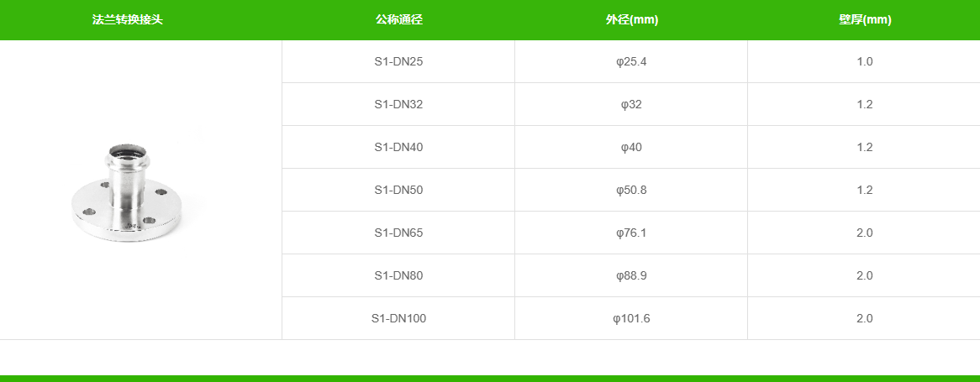Click the φ50.8 outer diameter value
This screenshot has width=980, height=382.
[631, 191]
